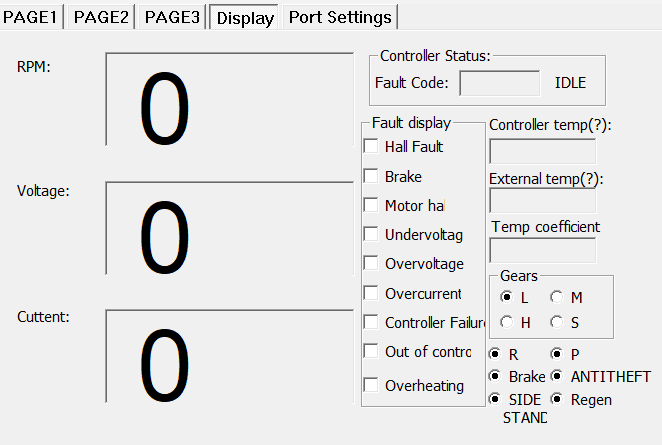The width and height of the screenshot is (662, 445).
Task: Open the PAGE2 tab
Action: coord(102,17)
